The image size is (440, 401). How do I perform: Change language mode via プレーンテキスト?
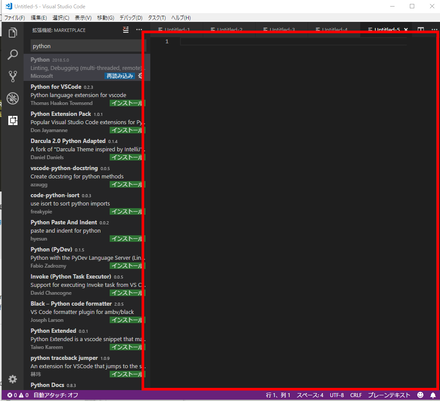click(x=389, y=395)
